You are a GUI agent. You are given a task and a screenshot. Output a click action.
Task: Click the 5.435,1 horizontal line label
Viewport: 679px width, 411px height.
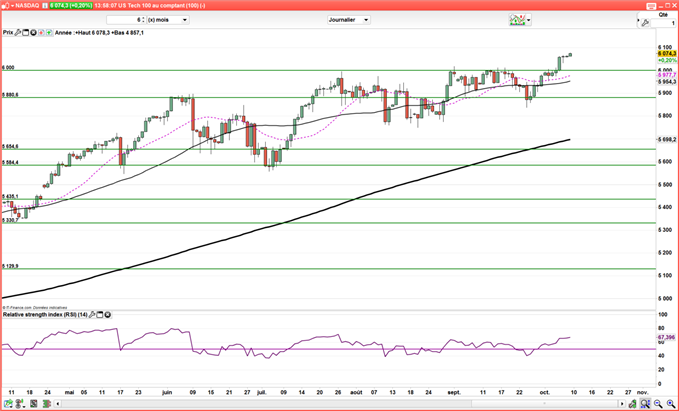pyautogui.click(x=10, y=196)
